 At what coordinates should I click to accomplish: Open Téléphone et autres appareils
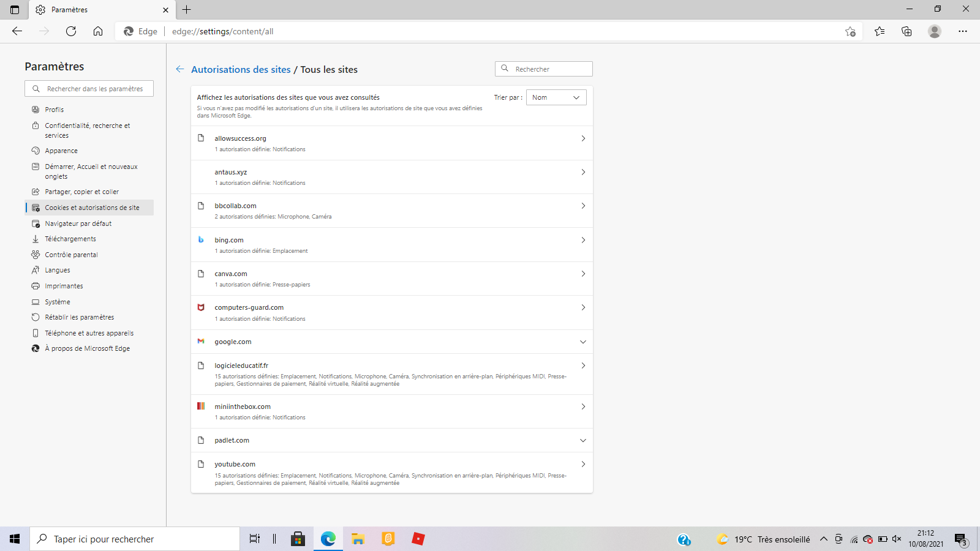pyautogui.click(x=89, y=333)
